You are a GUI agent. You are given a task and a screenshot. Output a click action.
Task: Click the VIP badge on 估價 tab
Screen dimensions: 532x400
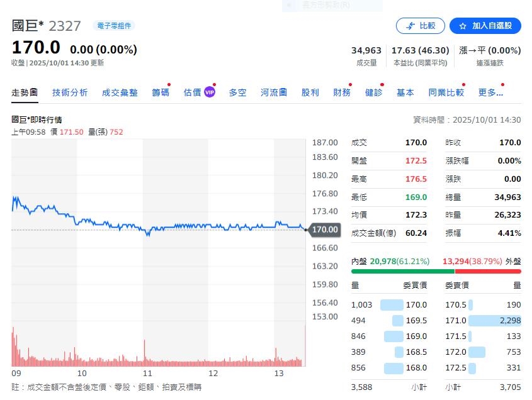(x=208, y=92)
